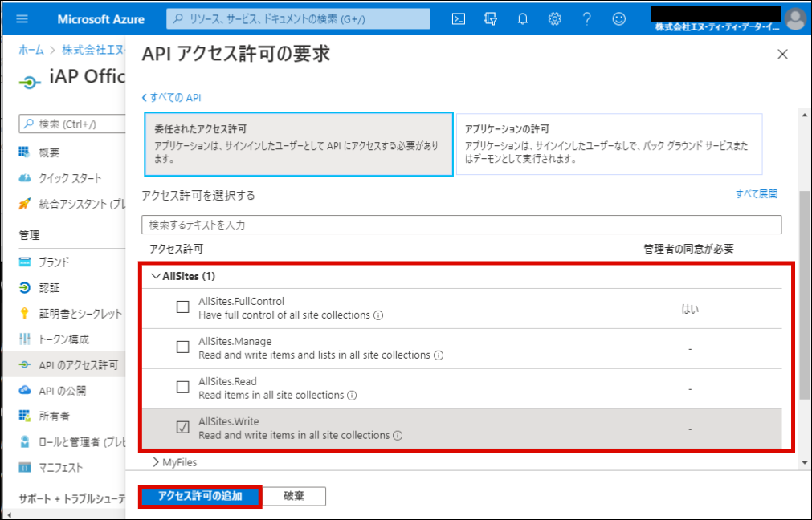Click the 認証 icon in sidebar
The image size is (812, 520).
click(24, 287)
